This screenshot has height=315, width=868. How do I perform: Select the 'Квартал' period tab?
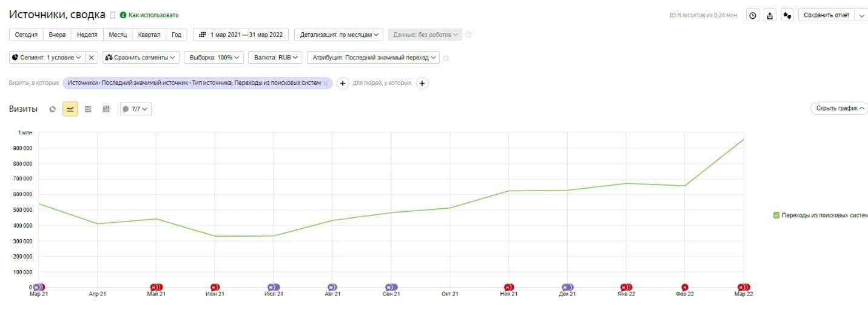click(149, 35)
